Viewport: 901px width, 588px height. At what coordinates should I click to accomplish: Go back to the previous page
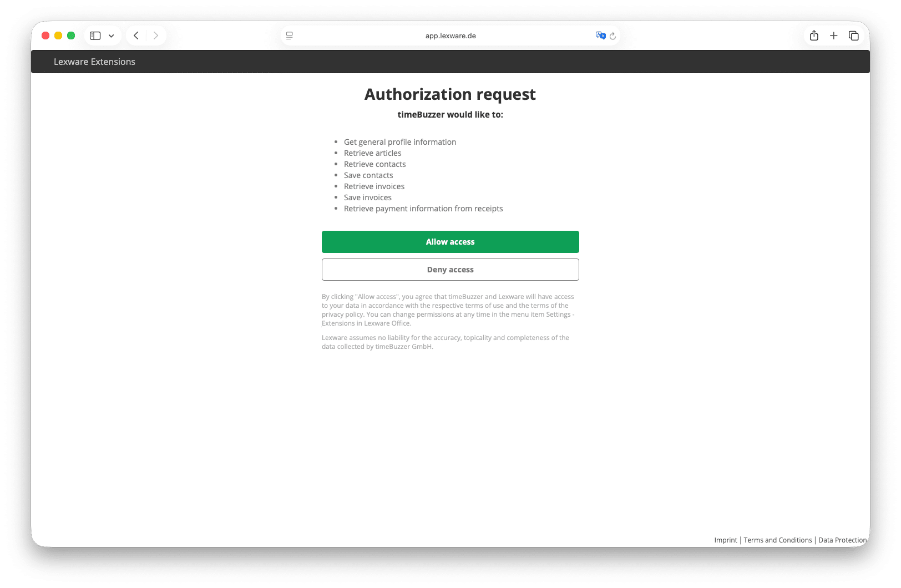(x=136, y=36)
